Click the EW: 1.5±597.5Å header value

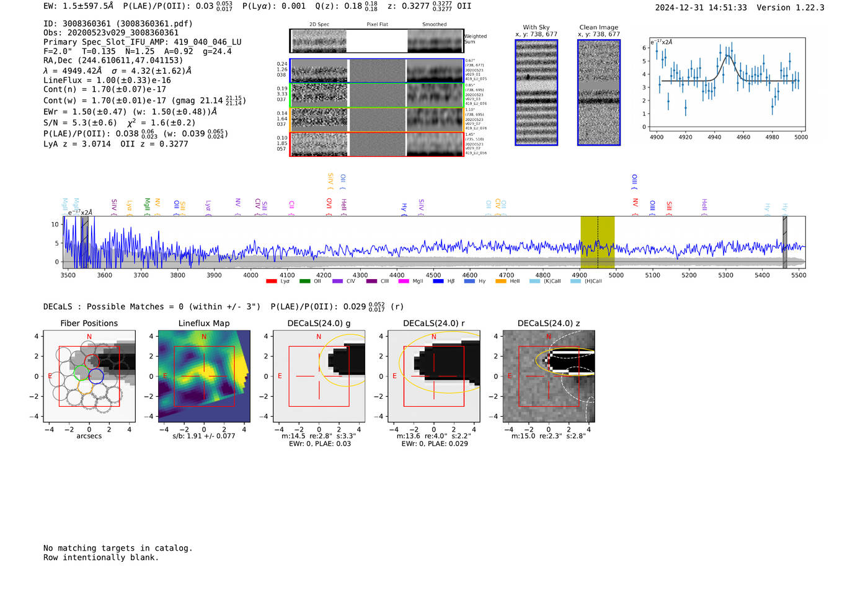pos(79,6)
